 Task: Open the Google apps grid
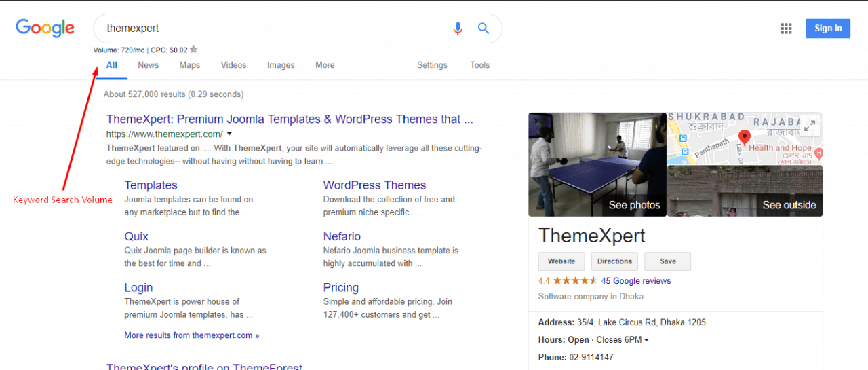point(787,29)
